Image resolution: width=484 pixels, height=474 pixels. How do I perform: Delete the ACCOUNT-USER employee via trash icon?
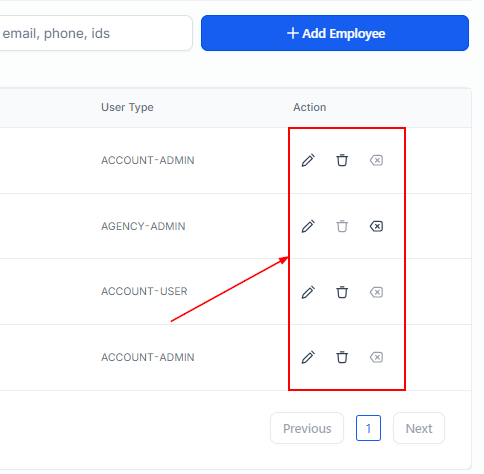point(342,292)
